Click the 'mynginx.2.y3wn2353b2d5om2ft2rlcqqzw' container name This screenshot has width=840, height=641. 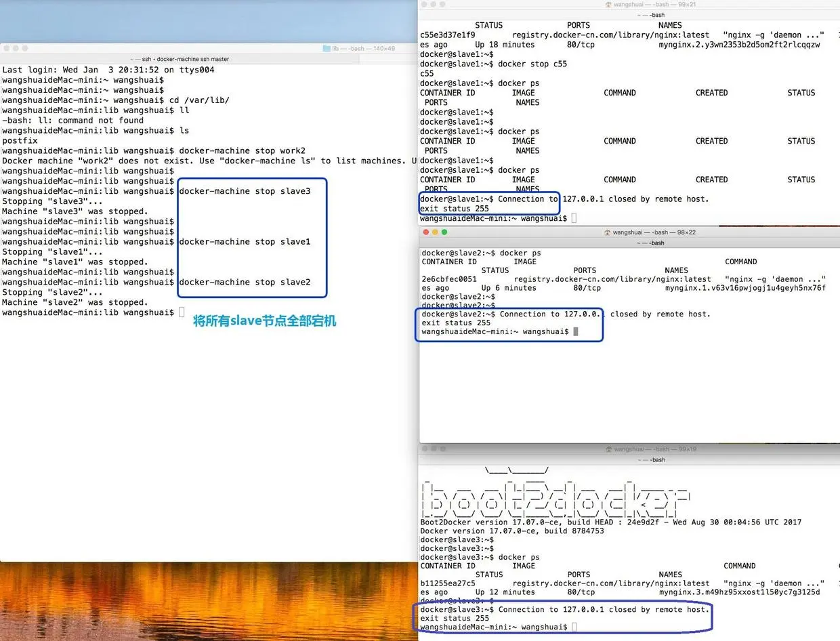point(739,45)
